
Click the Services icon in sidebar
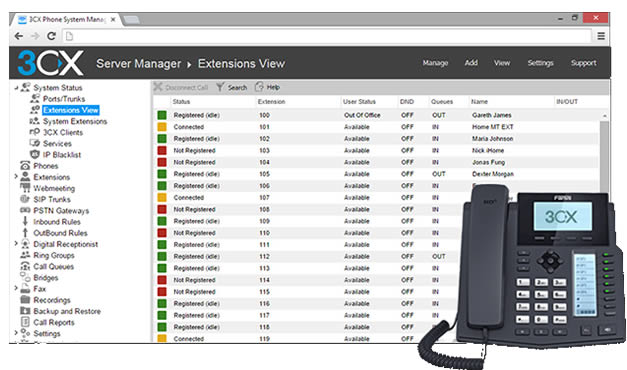(x=34, y=143)
